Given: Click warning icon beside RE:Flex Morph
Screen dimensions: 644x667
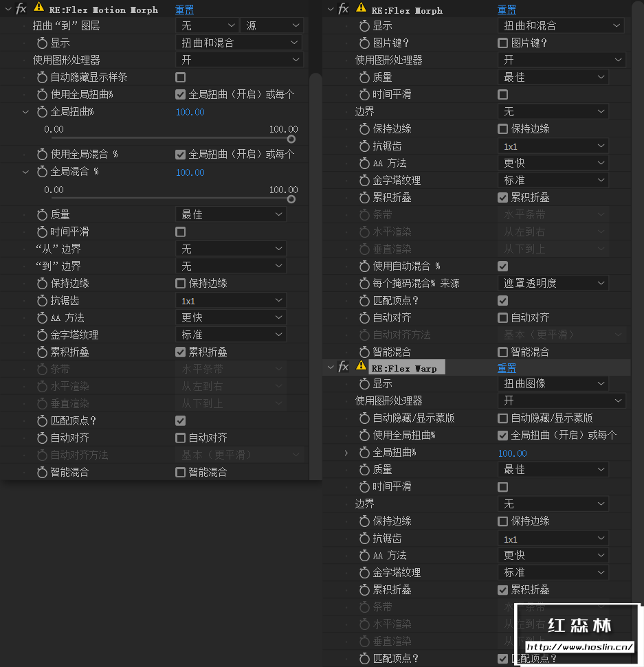Looking at the screenshot, I should [x=361, y=8].
